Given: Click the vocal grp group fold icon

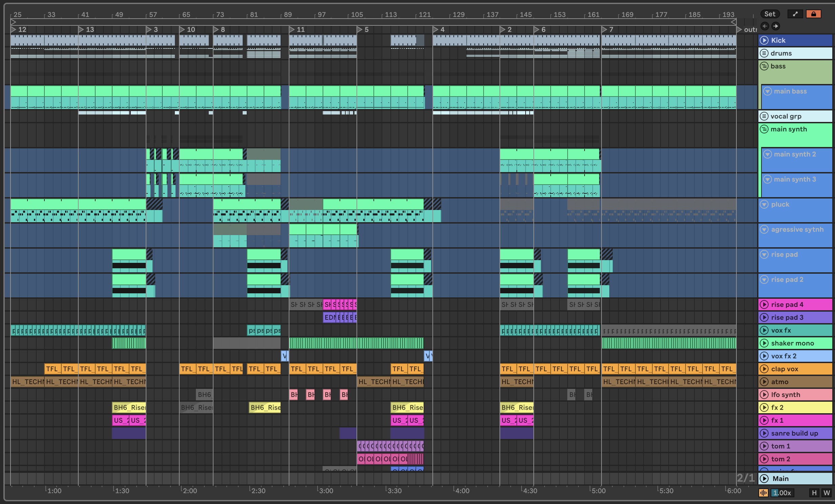Looking at the screenshot, I should (x=764, y=116).
